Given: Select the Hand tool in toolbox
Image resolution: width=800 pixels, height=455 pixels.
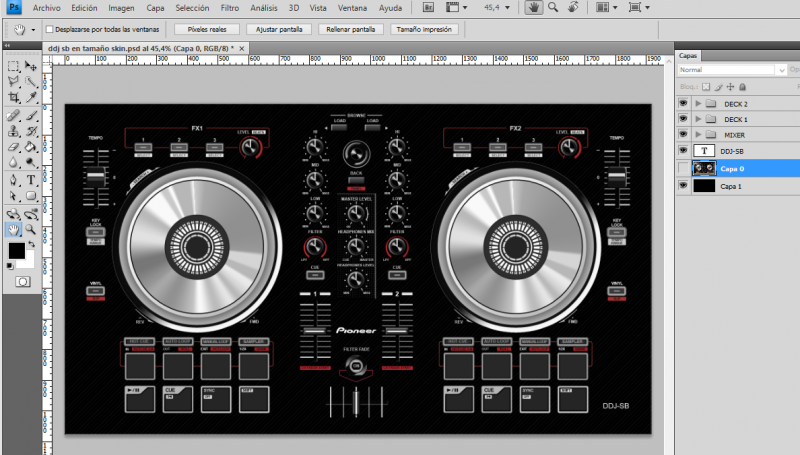Looking at the screenshot, I should pyautogui.click(x=14, y=230).
